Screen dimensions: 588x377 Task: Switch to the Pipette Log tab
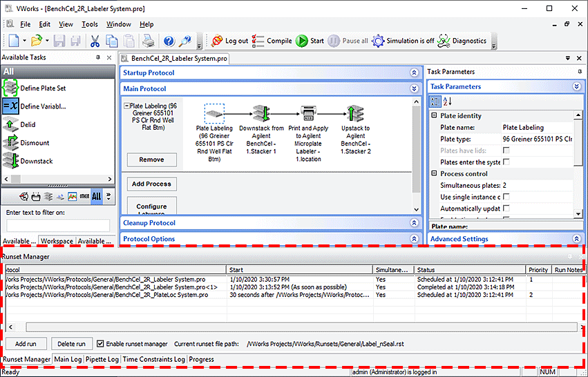tap(102, 359)
